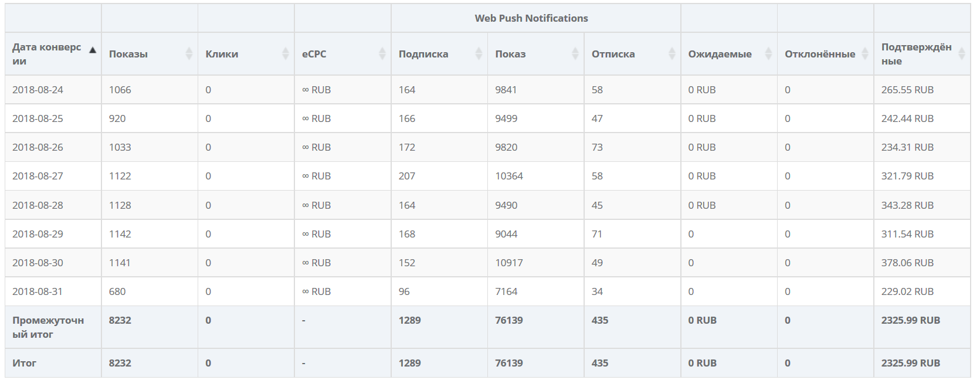This screenshot has width=980, height=380.
Task: Sort by Подтверждённые column arrows
Action: point(962,54)
